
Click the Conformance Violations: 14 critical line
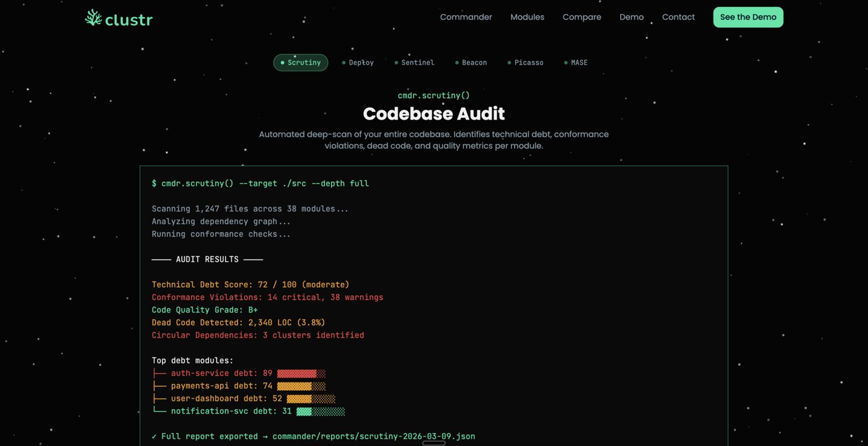268,297
